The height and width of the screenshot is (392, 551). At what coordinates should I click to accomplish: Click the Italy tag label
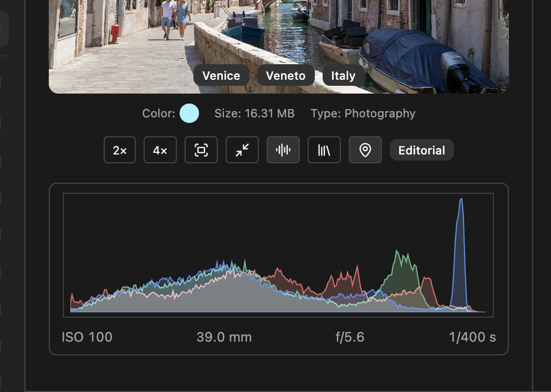(x=343, y=75)
